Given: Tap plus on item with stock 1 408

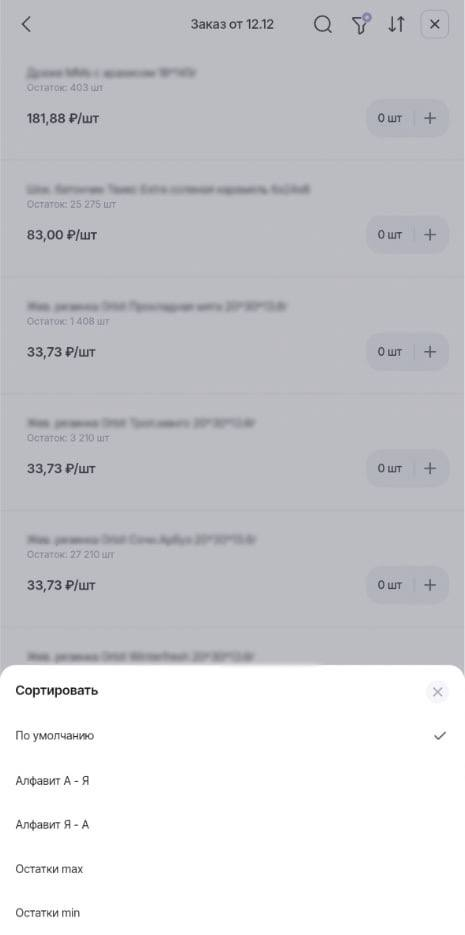Looking at the screenshot, I should [430, 352].
